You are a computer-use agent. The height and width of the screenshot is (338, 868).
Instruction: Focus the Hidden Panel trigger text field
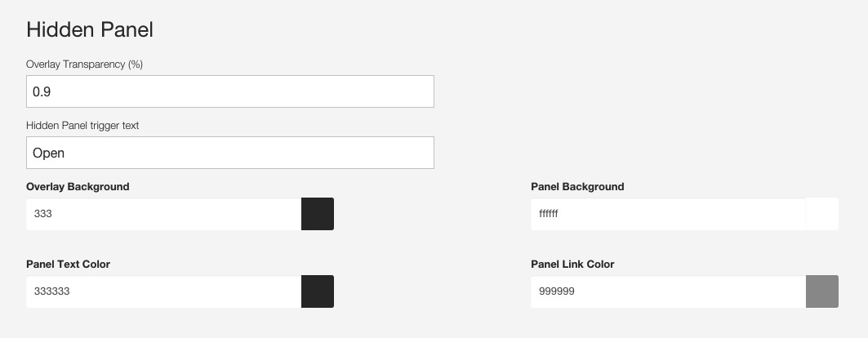tap(230, 153)
